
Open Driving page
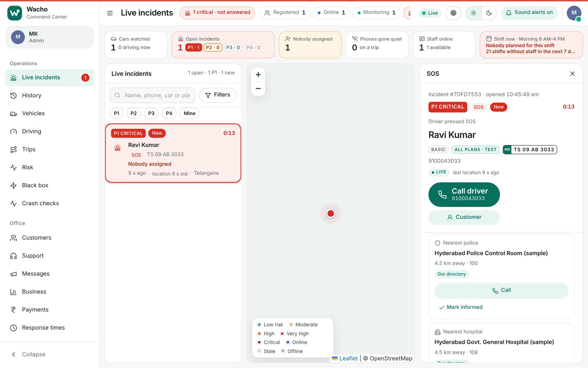click(50, 131)
